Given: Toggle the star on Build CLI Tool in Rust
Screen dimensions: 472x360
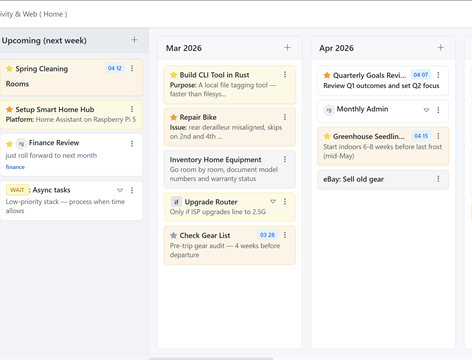Looking at the screenshot, I should coord(173,75).
